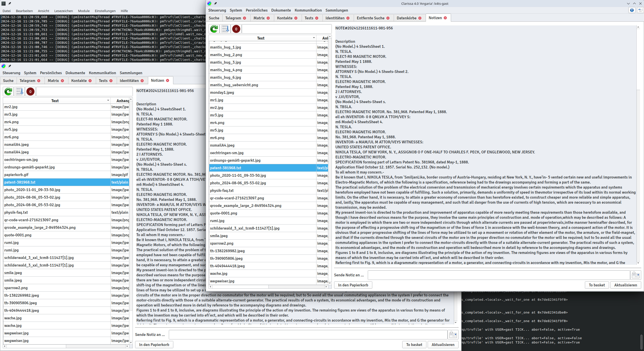This screenshot has width=644, height=351.
Task: Focus the Sende Notiz an field in back window
Action: point(308,334)
